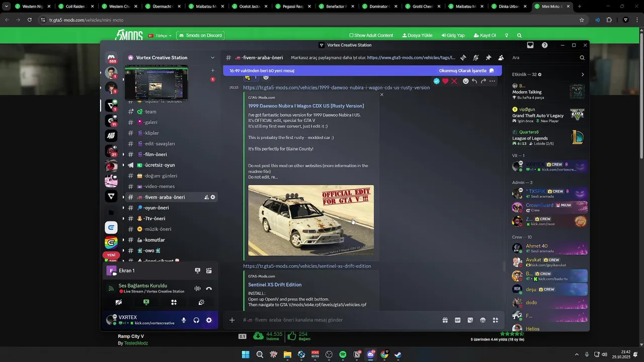This screenshot has width=644, height=362.
Task: Select the -team channel
Action: point(170,112)
